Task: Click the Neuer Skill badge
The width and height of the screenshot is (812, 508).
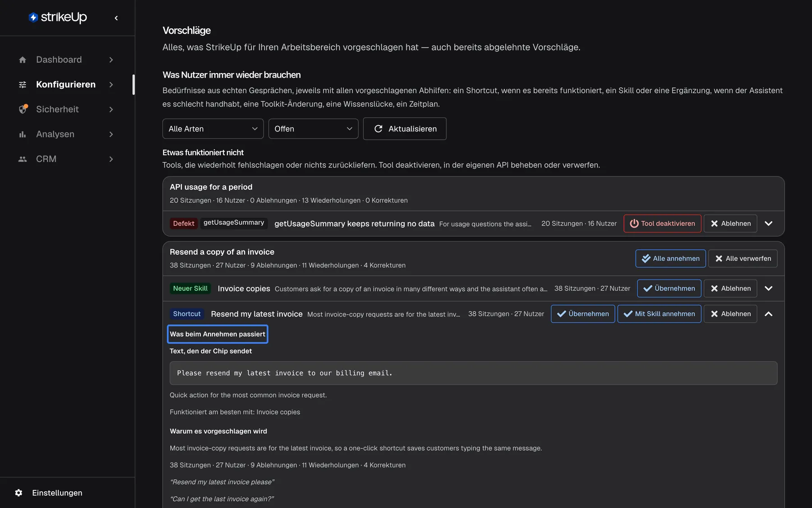Action: click(190, 289)
